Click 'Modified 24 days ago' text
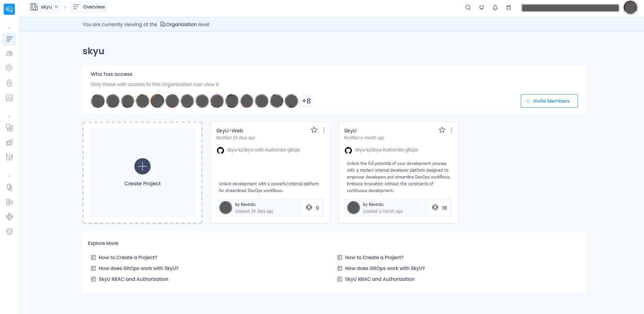 tap(236, 138)
